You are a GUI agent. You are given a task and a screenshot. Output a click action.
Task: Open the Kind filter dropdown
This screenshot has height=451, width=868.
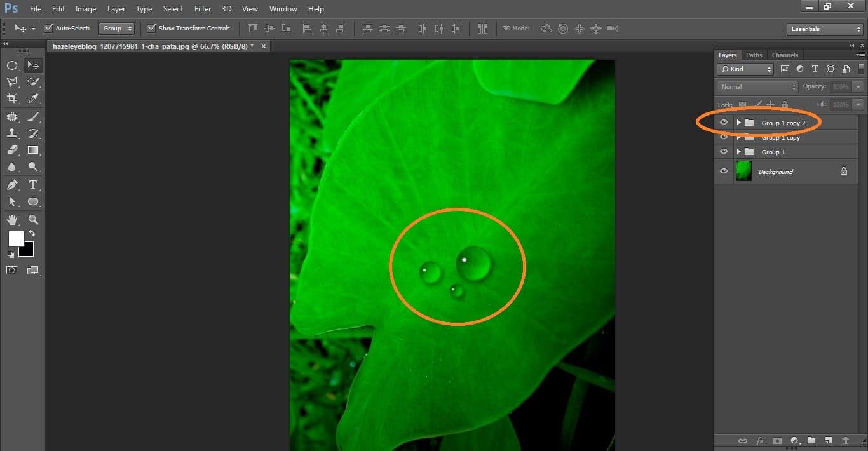click(x=745, y=69)
